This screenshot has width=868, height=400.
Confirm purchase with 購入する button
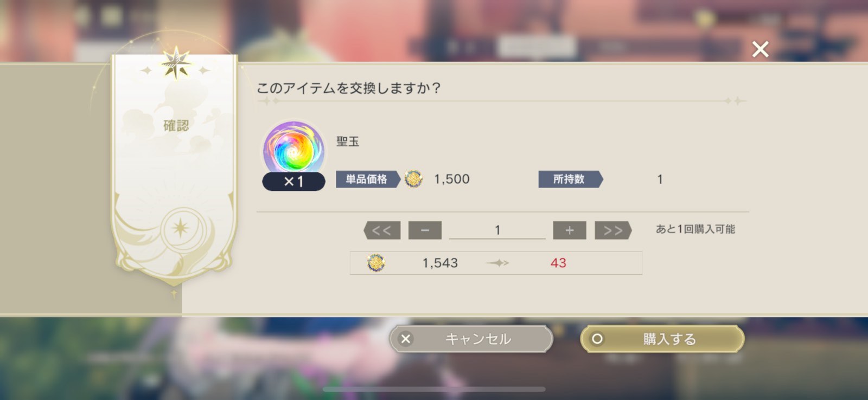662,339
